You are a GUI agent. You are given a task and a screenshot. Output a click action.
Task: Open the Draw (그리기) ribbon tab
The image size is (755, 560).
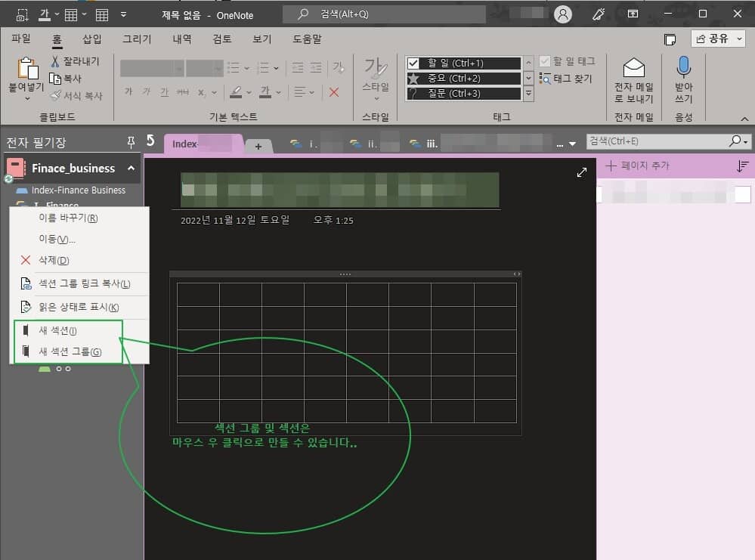137,39
